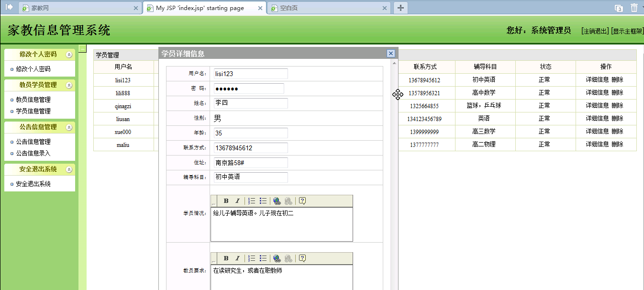Close the My JSP index.jsp tab

[260, 8]
